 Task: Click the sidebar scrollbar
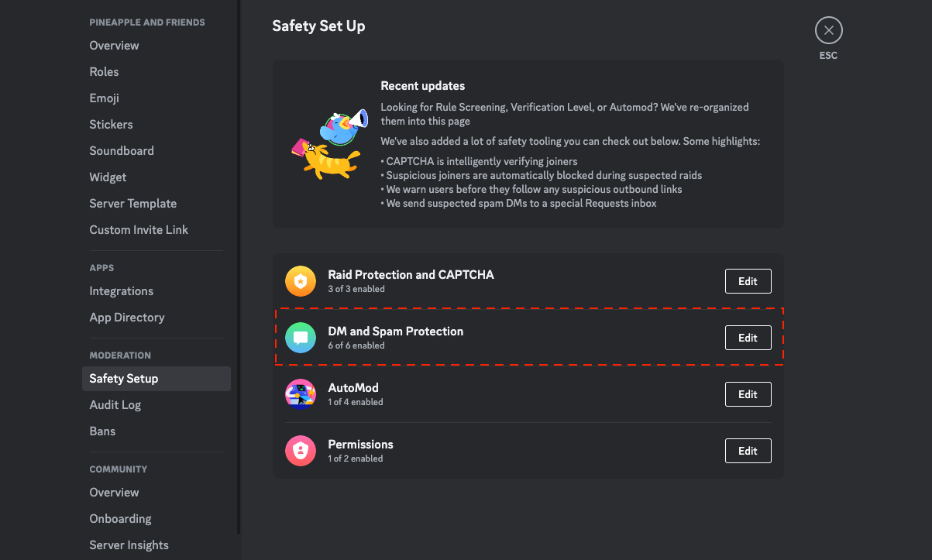[x=239, y=271]
